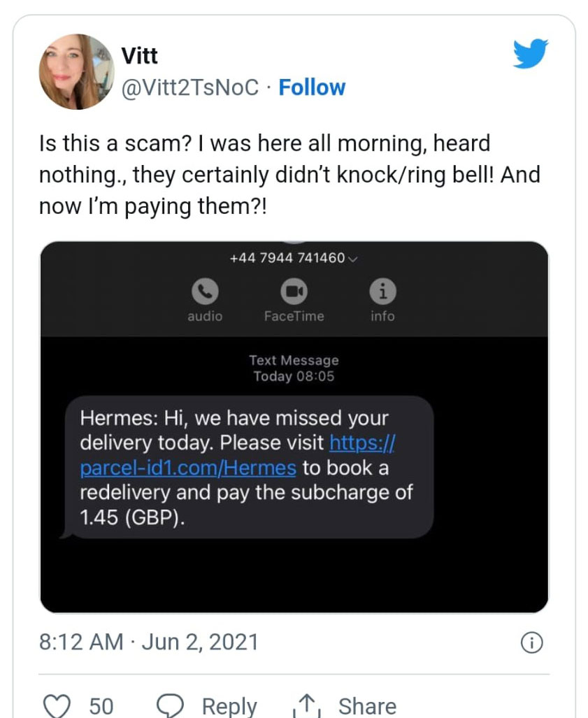Click the Share arrow icon
Screen dimensions: 588x718
tap(305, 705)
